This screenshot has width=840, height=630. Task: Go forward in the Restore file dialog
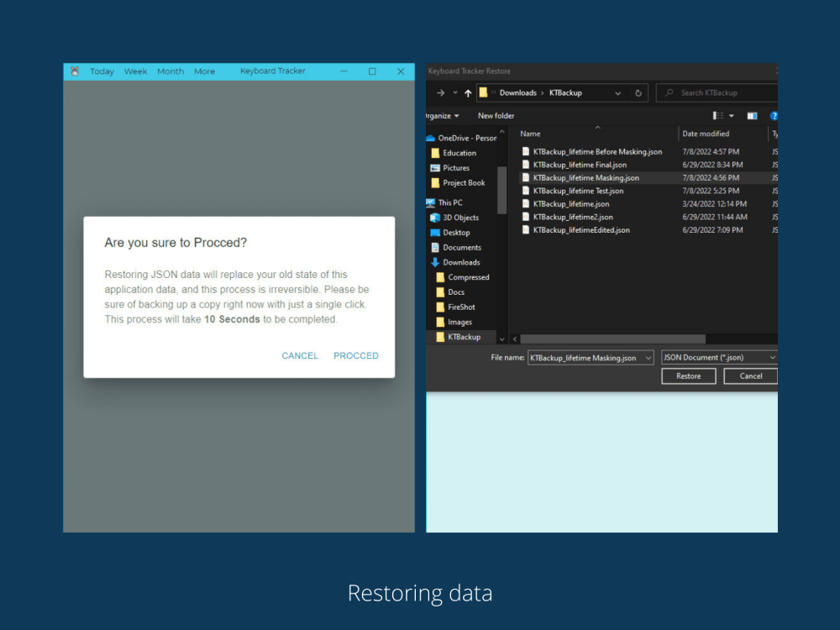[x=440, y=92]
